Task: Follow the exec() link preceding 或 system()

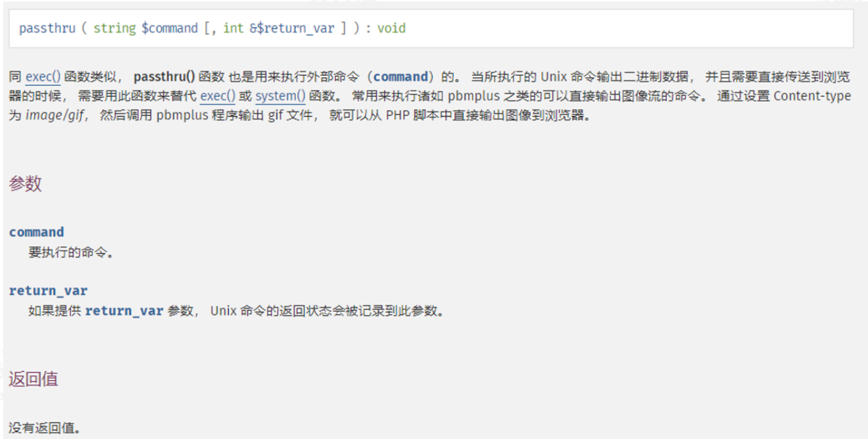Action: point(218,96)
